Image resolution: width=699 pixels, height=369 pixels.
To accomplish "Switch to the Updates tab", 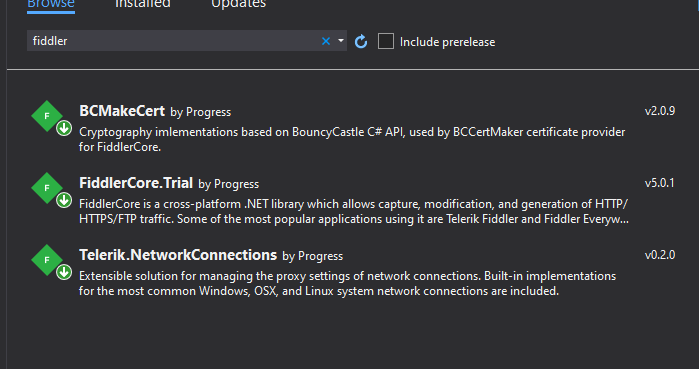I will pos(238,4).
